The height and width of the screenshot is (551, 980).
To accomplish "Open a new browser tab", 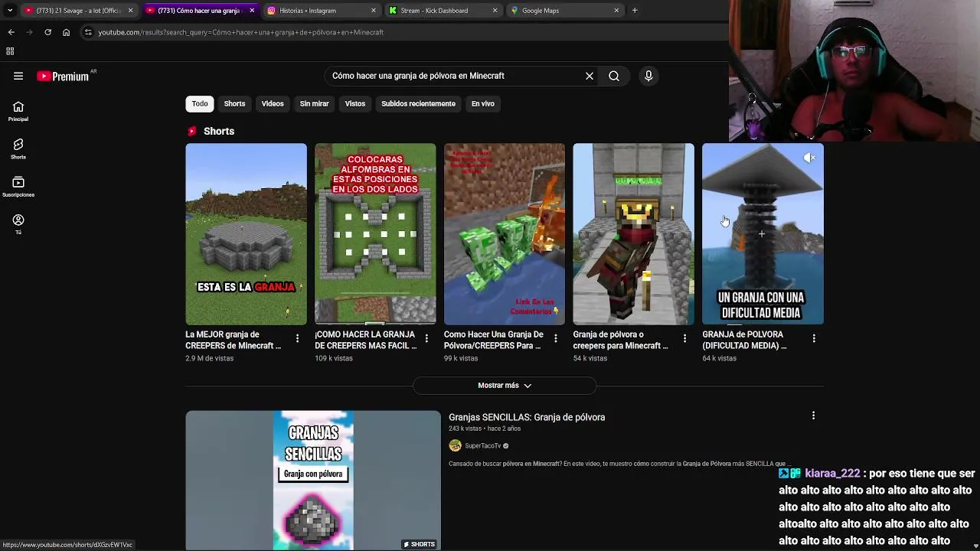I will point(635,11).
